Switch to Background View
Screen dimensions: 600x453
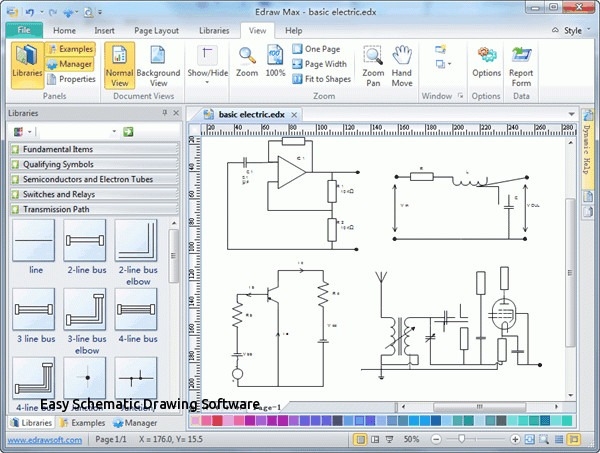click(x=158, y=62)
